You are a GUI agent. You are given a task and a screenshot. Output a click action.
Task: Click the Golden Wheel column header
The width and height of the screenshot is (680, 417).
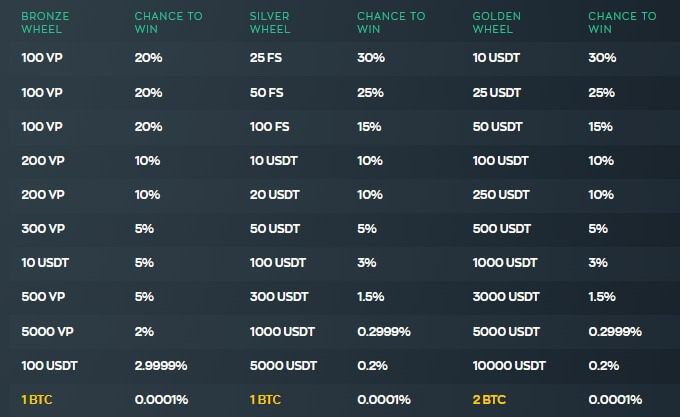495,23
